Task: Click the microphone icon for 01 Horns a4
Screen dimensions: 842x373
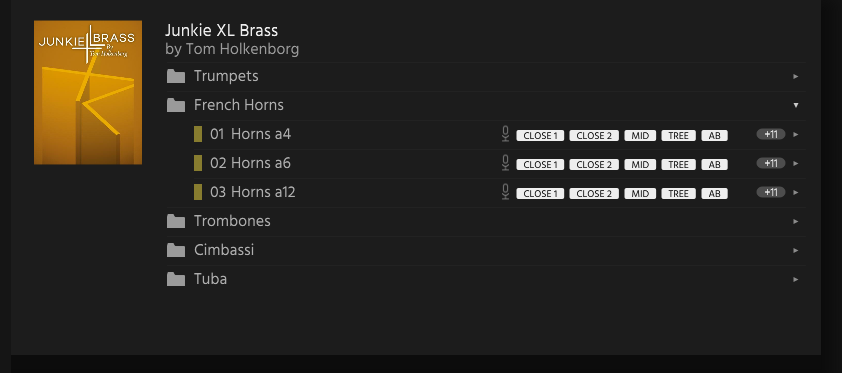Action: [x=505, y=134]
